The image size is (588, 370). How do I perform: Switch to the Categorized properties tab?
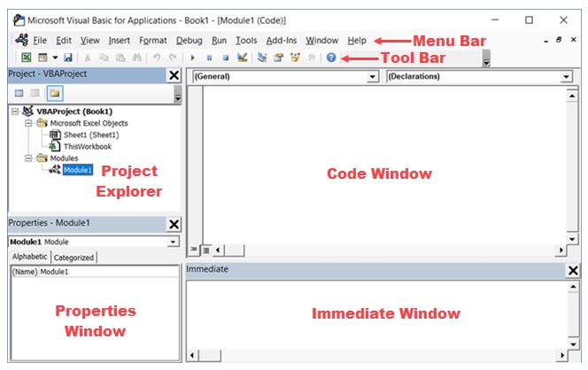pyautogui.click(x=73, y=258)
